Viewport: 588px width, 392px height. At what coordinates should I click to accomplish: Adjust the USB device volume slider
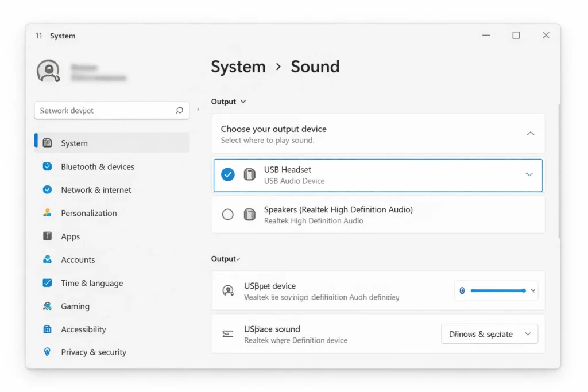click(496, 290)
